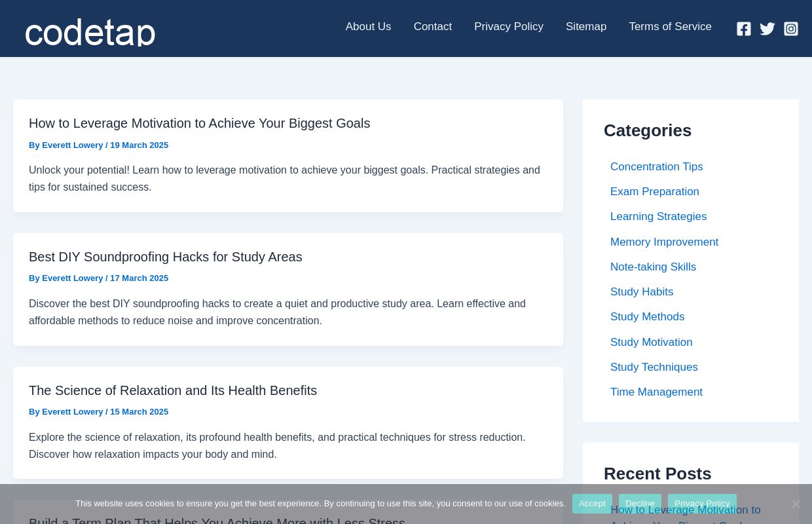Open The Science of Relaxation article

[173, 390]
